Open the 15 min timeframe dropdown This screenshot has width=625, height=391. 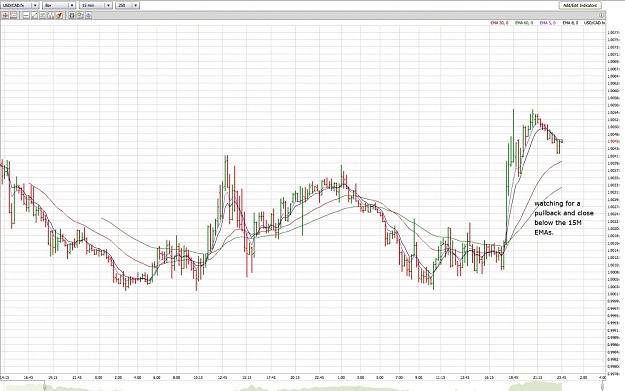(x=96, y=5)
